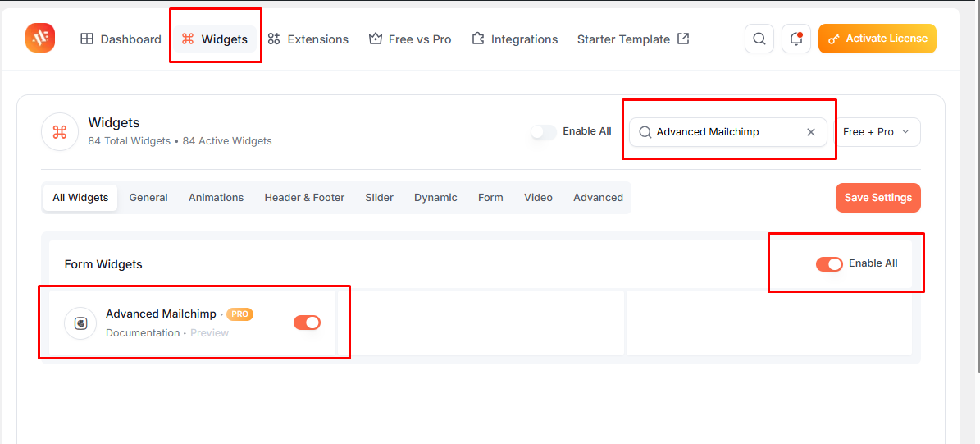Select the All Widgets tab
The image size is (980, 444).
(x=80, y=198)
